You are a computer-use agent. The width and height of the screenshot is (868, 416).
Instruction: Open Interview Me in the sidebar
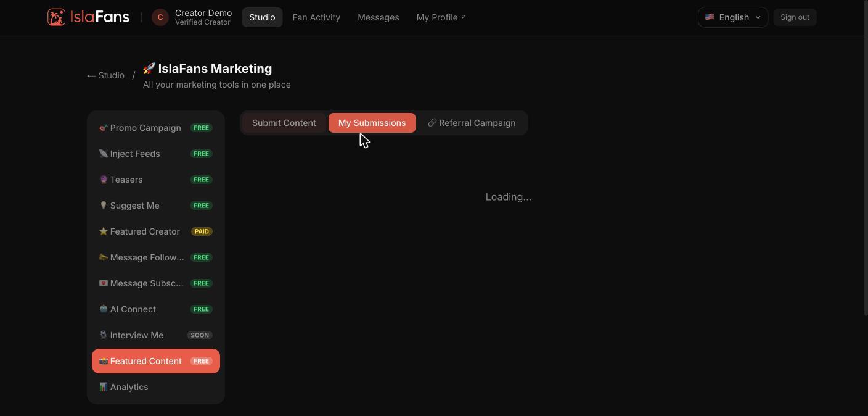[x=156, y=335]
